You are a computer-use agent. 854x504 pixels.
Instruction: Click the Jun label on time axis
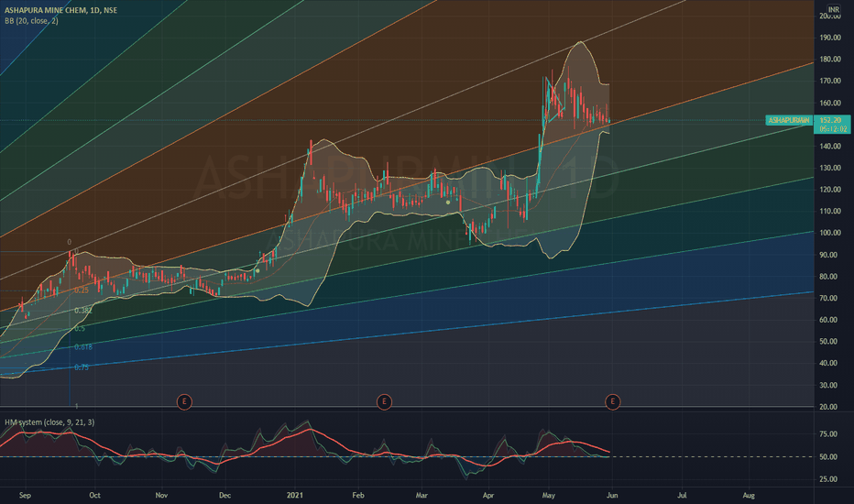click(612, 495)
